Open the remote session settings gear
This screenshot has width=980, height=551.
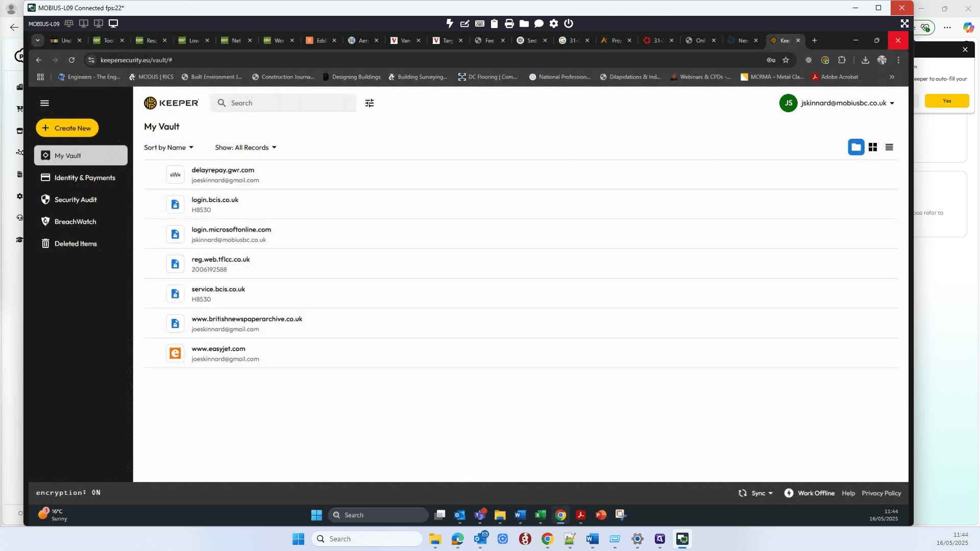(554, 23)
